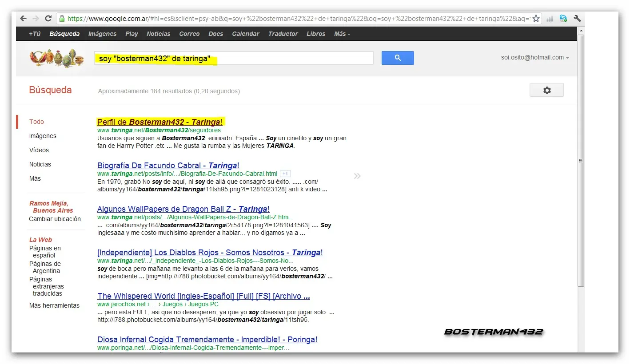Open the Skype extension icon

pos(563,19)
